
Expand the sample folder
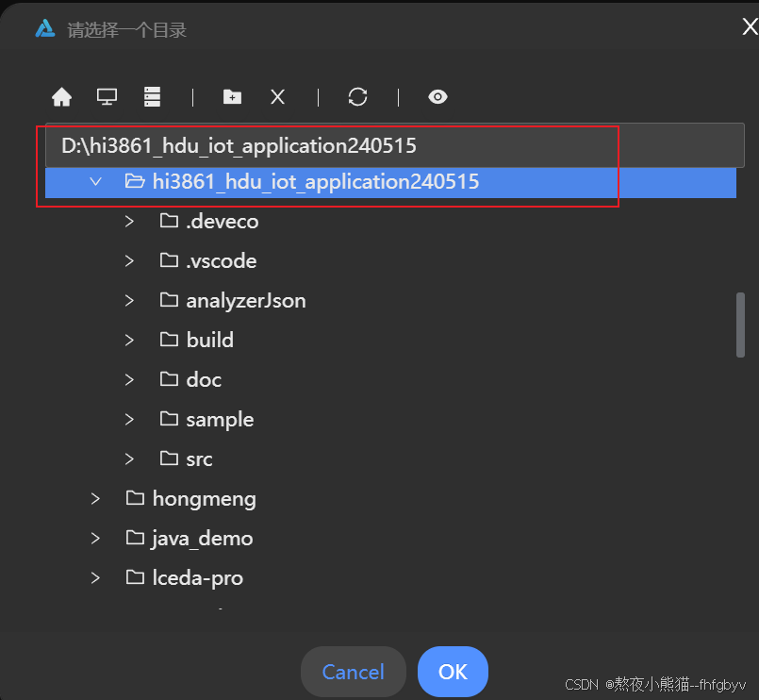click(x=129, y=420)
